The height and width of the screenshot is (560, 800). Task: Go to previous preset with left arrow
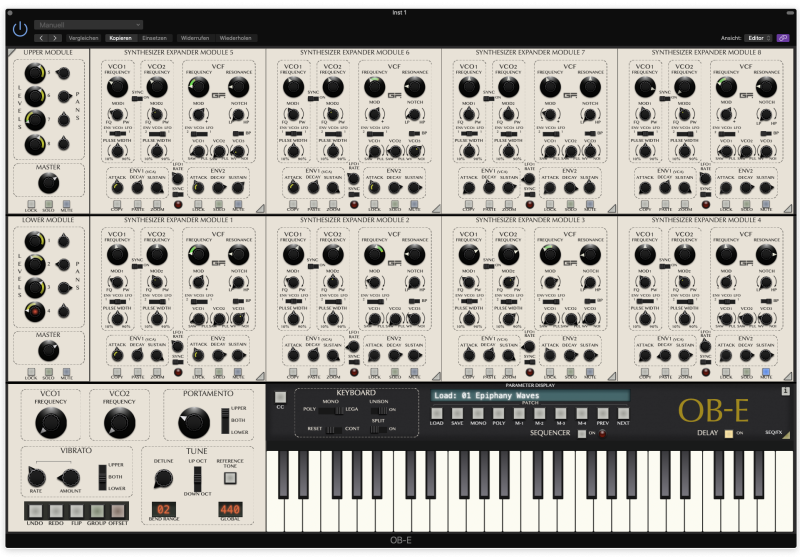[x=41, y=38]
